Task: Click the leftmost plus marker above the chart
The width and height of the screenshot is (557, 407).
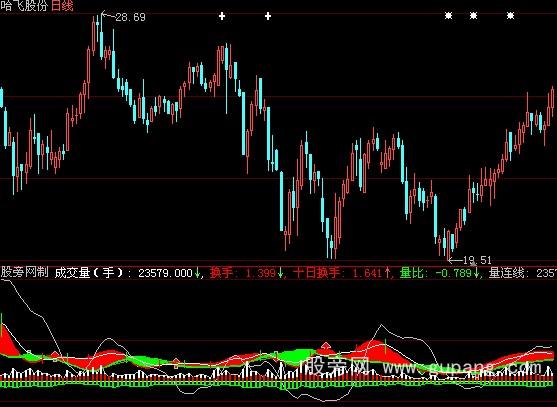Action: (x=222, y=16)
